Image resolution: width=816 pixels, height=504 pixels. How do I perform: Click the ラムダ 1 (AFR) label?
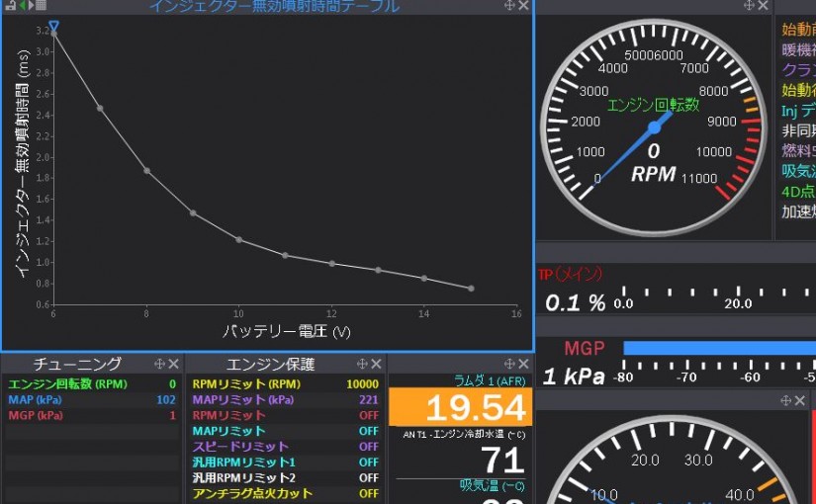pyautogui.click(x=490, y=380)
